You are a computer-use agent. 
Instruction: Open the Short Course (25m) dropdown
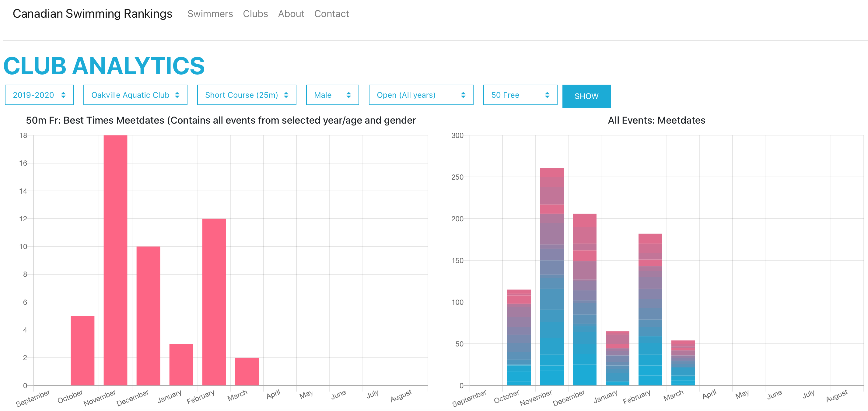pyautogui.click(x=246, y=95)
